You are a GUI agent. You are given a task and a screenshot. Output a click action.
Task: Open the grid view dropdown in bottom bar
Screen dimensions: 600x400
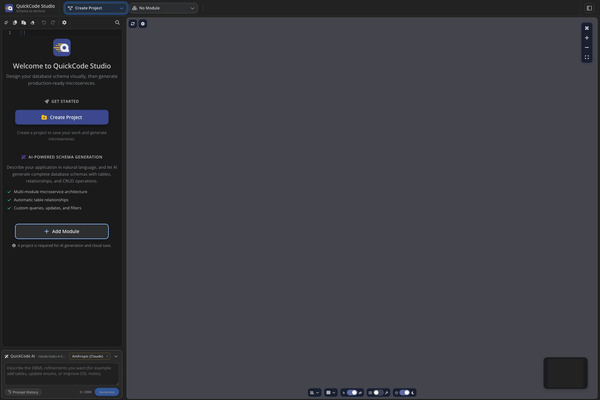pyautogui.click(x=331, y=392)
